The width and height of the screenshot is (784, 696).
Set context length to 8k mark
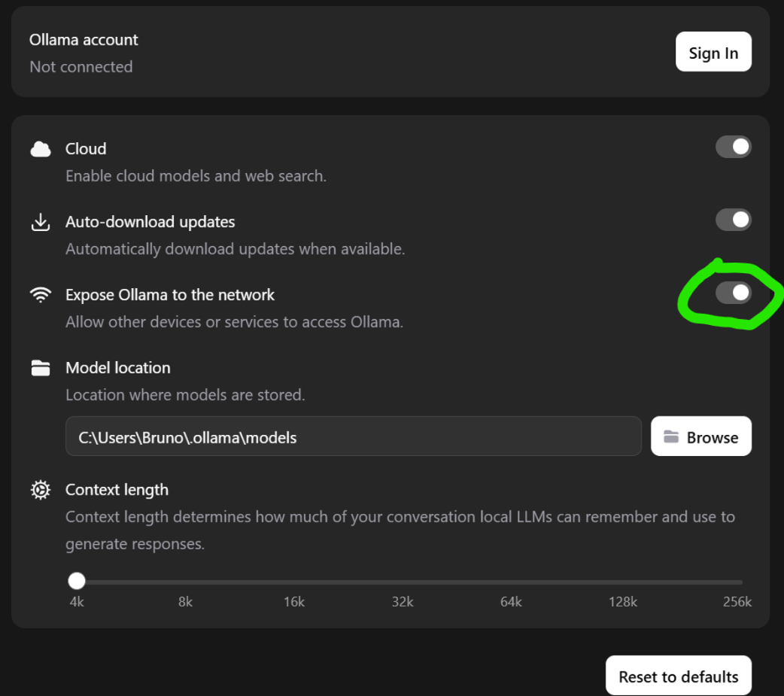pyautogui.click(x=186, y=582)
